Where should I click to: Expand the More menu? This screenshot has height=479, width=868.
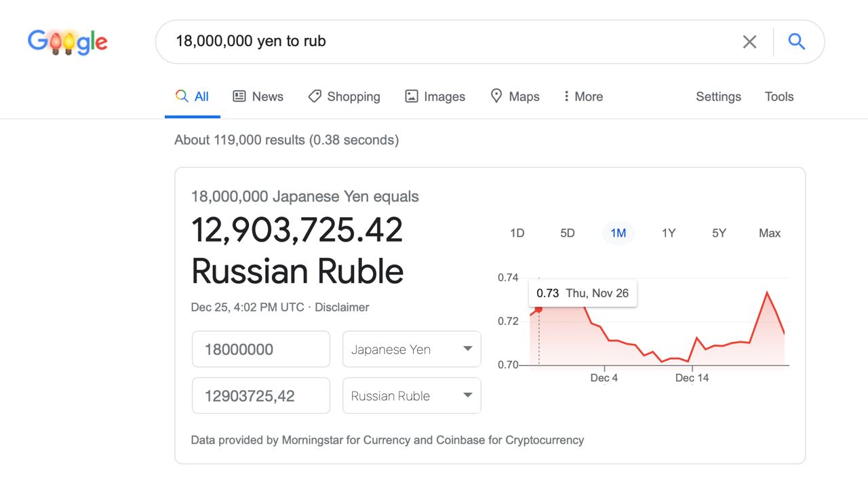coord(583,96)
